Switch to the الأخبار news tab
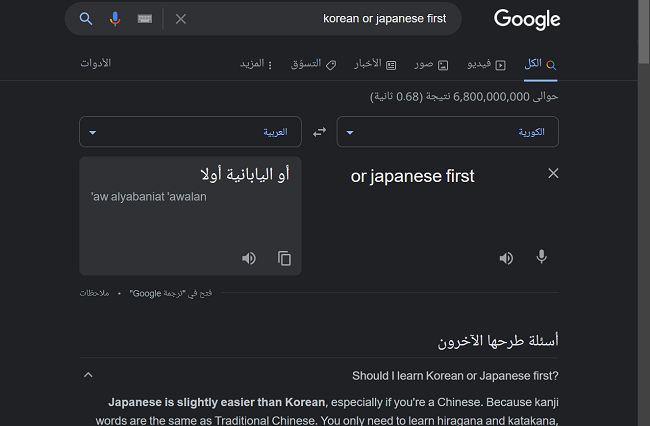Screen dimensions: 650x426 coord(375,64)
